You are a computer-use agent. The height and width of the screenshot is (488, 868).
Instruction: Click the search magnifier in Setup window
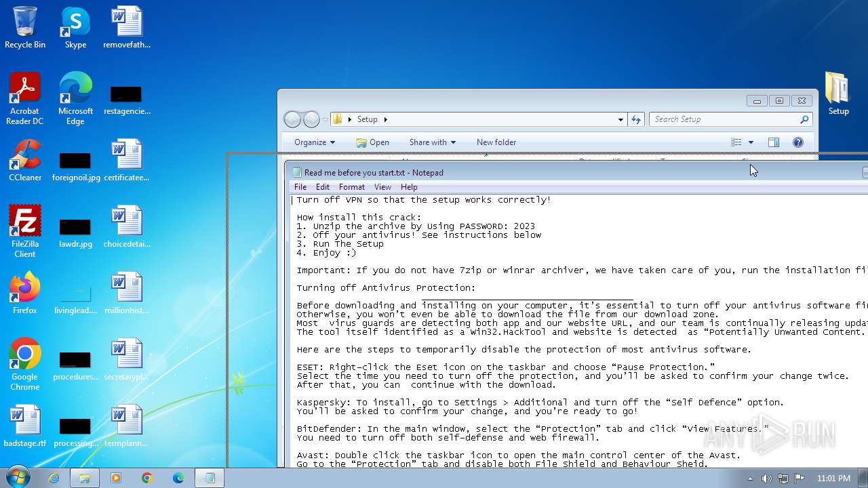click(x=804, y=119)
